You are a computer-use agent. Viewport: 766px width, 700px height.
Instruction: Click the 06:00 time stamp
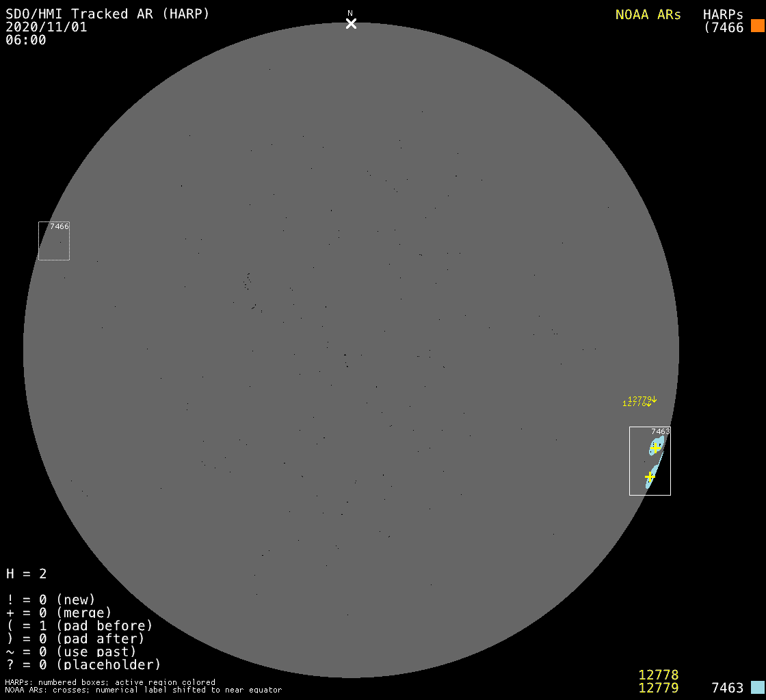click(x=26, y=40)
